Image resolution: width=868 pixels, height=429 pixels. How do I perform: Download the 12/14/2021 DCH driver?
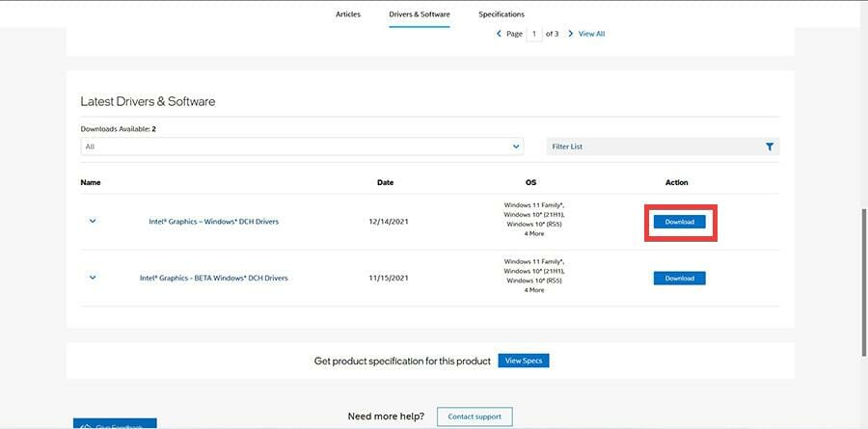[679, 222]
